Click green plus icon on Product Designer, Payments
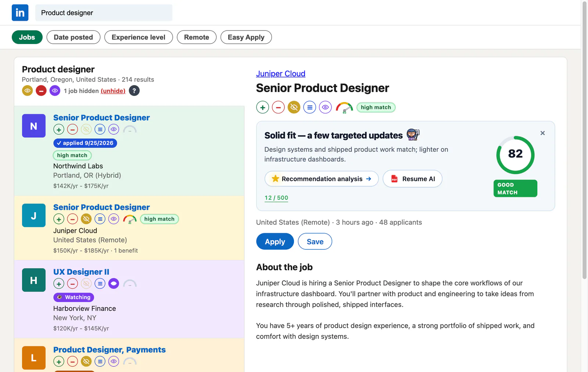Viewport: 588px width, 372px height. (x=59, y=361)
